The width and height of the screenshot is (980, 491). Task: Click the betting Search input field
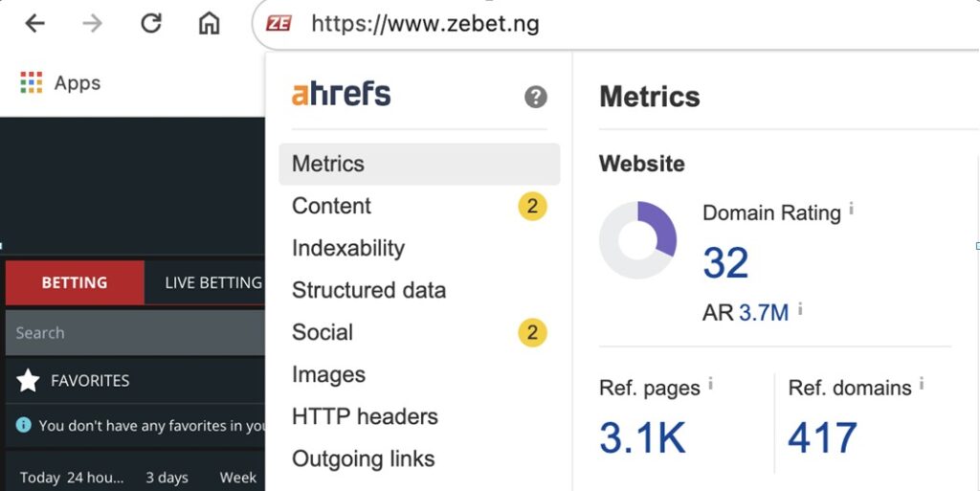click(135, 332)
